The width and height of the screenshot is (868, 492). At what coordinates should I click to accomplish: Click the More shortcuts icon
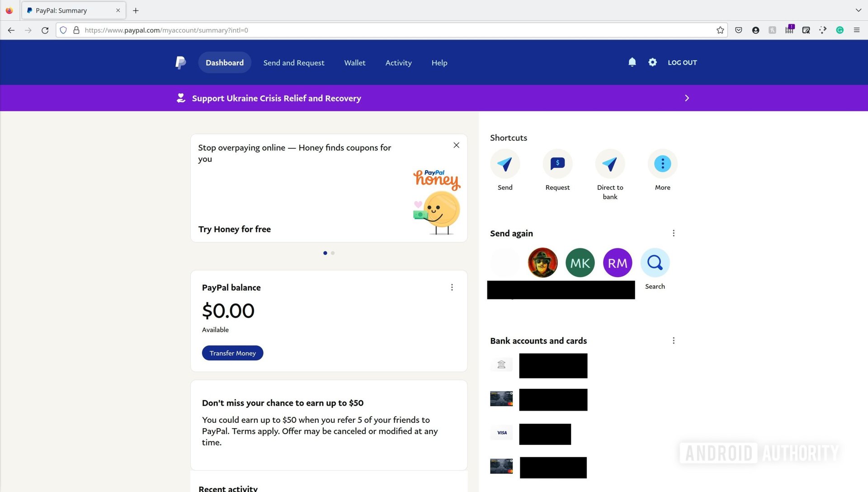(x=662, y=163)
